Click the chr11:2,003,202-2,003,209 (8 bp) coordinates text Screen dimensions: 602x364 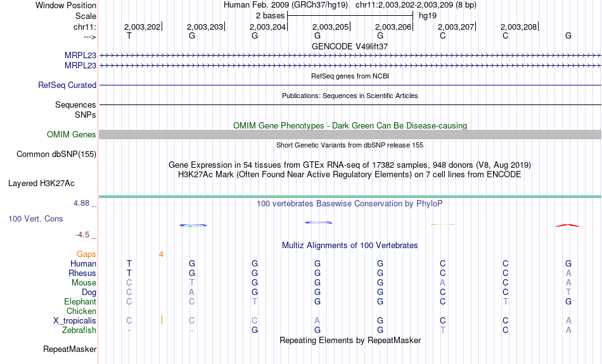[416, 5]
